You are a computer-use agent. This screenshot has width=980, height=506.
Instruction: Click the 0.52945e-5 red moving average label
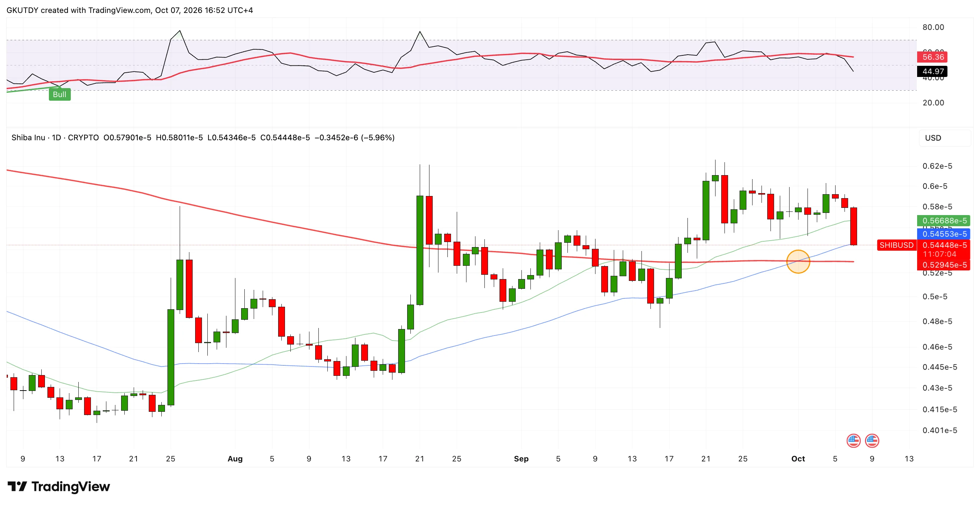pyautogui.click(x=944, y=265)
